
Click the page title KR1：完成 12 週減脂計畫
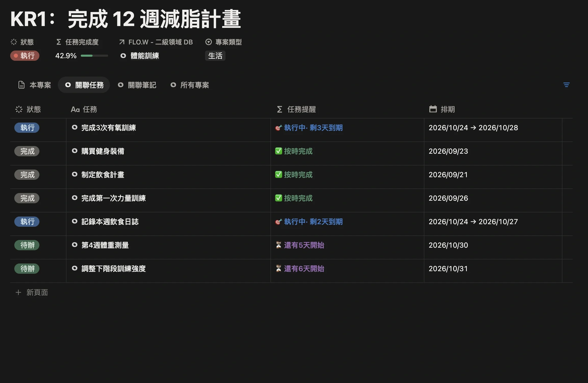tap(126, 19)
